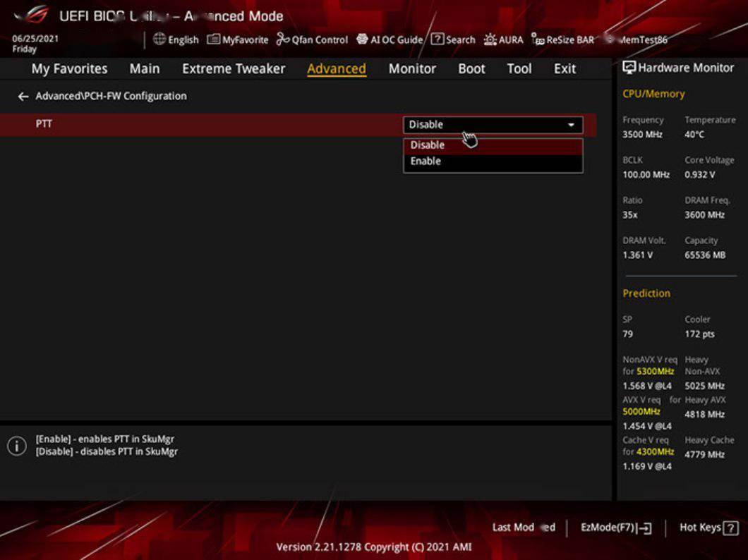Click the Hardware Monitor screen icon
The height and width of the screenshot is (560, 748).
coord(629,68)
